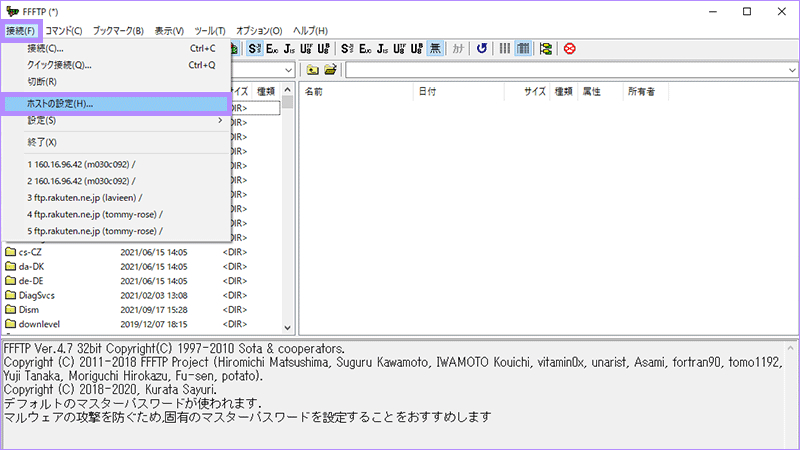Select EUC in the host kanji code group beside 無
The image size is (800, 450).
tap(366, 48)
